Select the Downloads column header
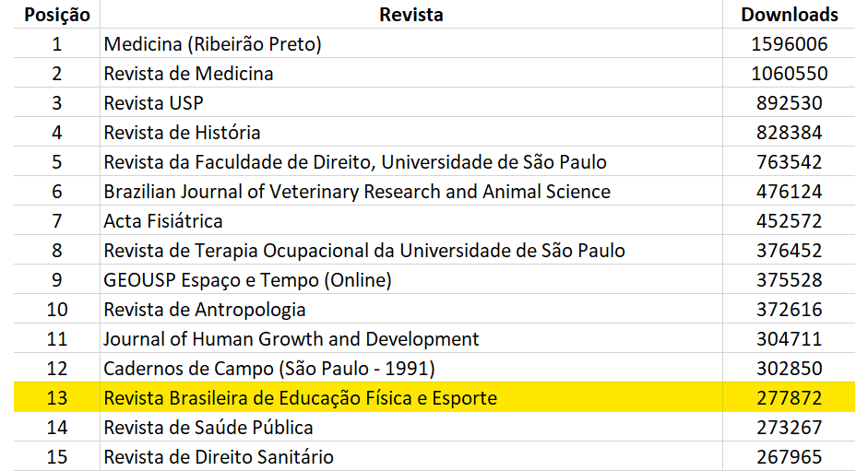 pos(789,15)
